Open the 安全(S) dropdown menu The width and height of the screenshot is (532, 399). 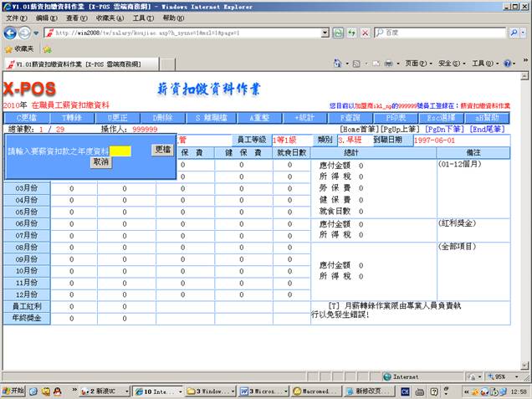point(452,64)
